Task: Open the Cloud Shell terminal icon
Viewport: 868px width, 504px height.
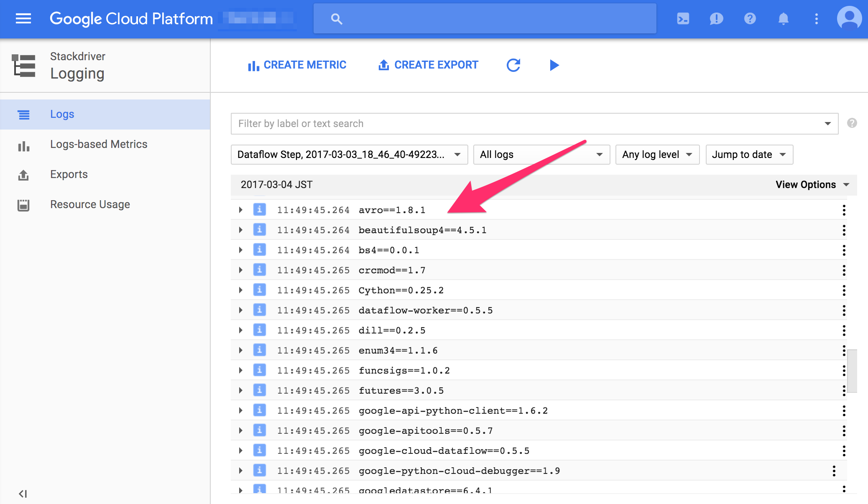Action: pyautogui.click(x=683, y=19)
